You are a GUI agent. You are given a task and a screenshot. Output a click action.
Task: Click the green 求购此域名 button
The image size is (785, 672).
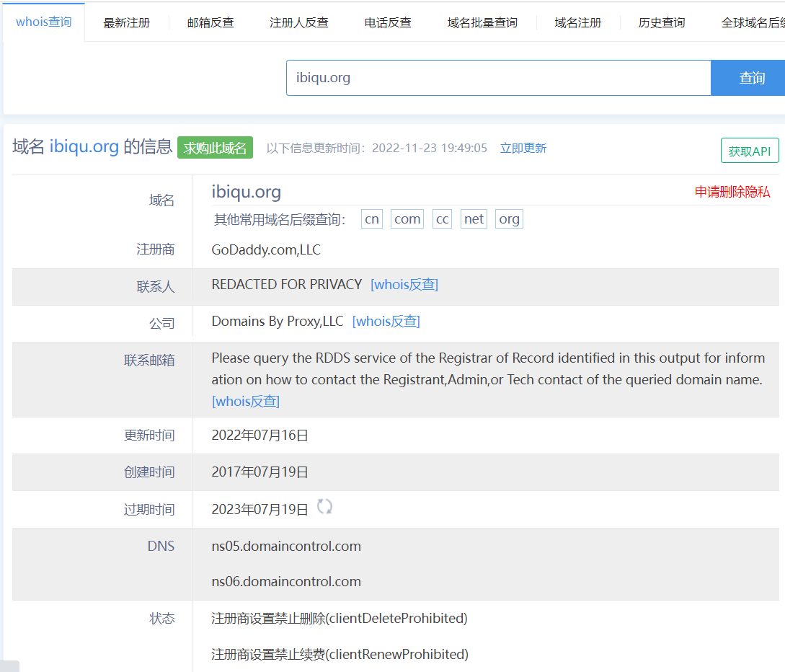click(x=215, y=148)
